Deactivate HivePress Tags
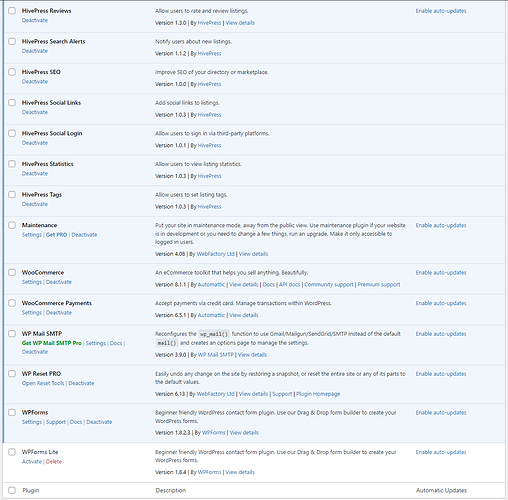Screen dimensions: 508x500 [35, 204]
